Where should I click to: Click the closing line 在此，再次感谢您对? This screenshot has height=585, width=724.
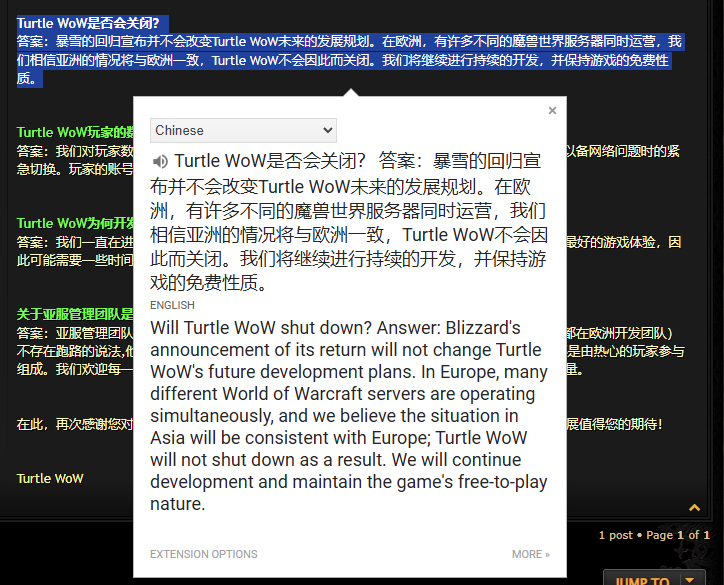(x=75, y=424)
